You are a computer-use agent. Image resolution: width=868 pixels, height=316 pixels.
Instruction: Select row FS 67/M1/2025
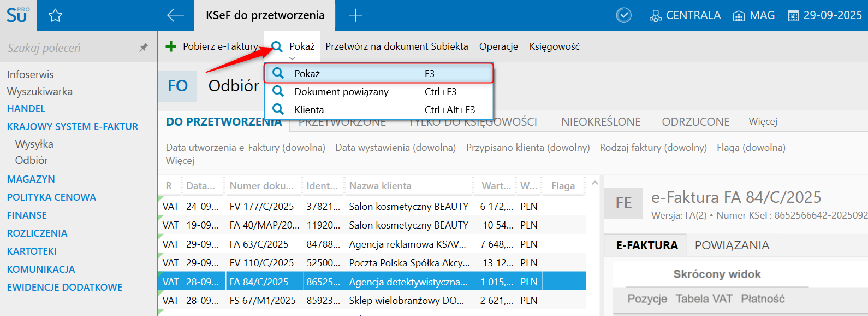click(372, 301)
